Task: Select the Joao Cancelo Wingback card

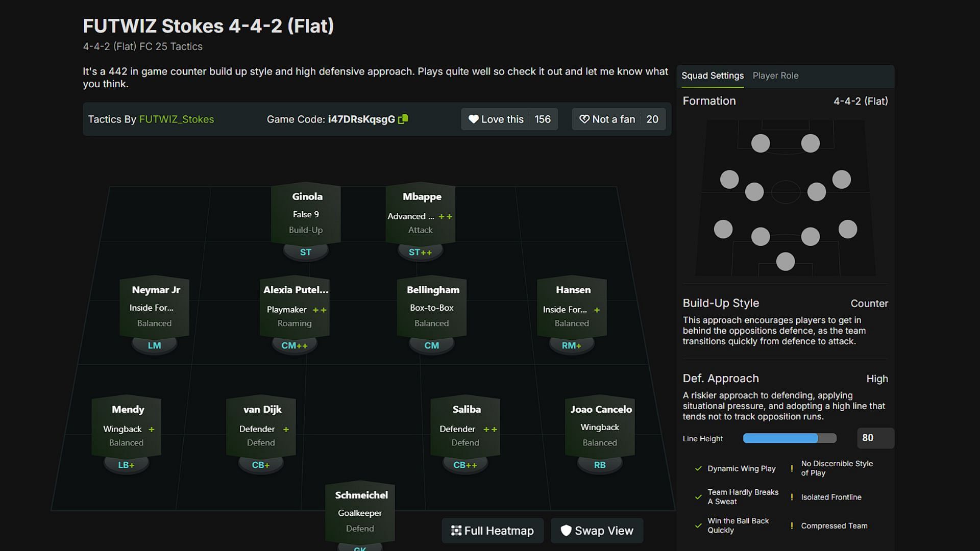Action: click(600, 426)
